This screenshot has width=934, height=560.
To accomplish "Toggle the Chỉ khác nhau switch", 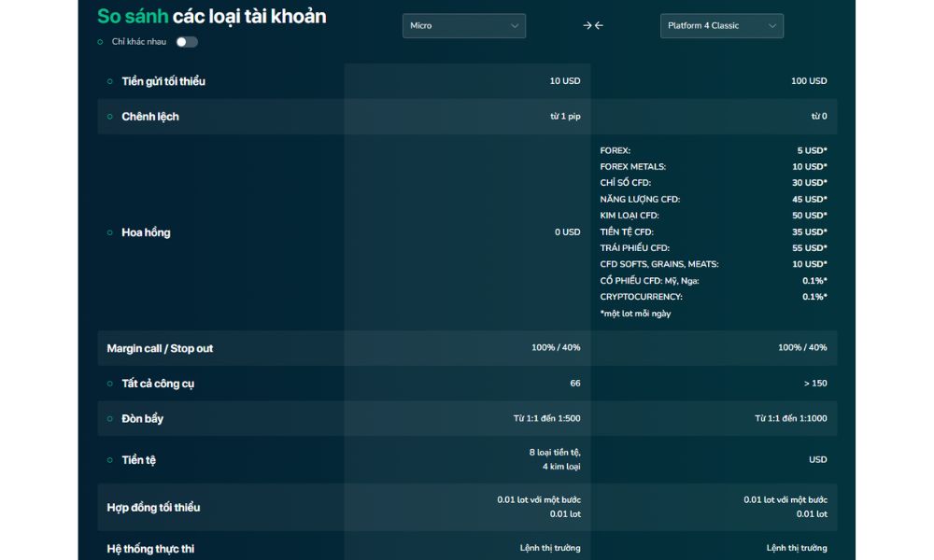I will (x=186, y=42).
